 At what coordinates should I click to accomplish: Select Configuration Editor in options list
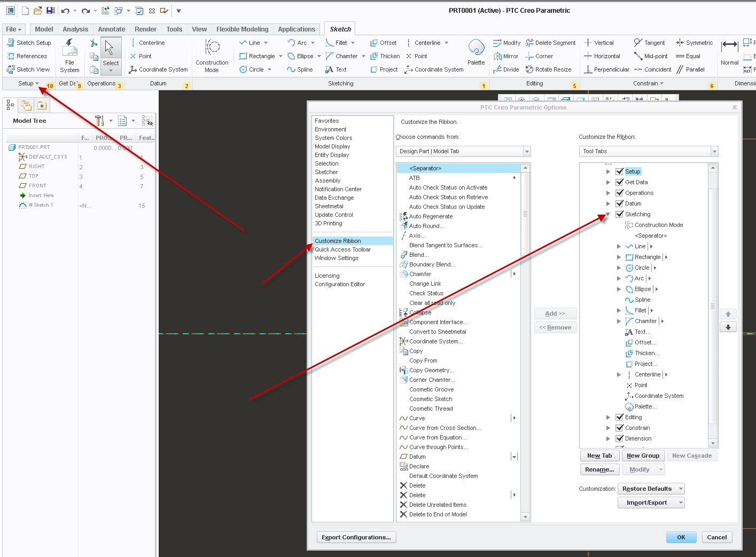point(340,284)
